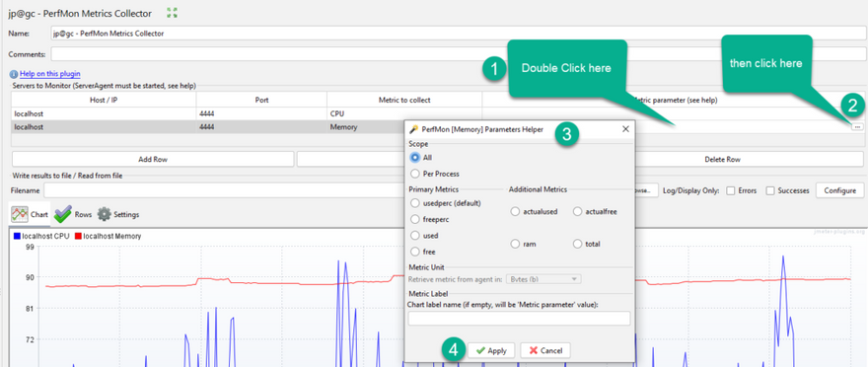Click the ellipsis button in Memory row

857,126
